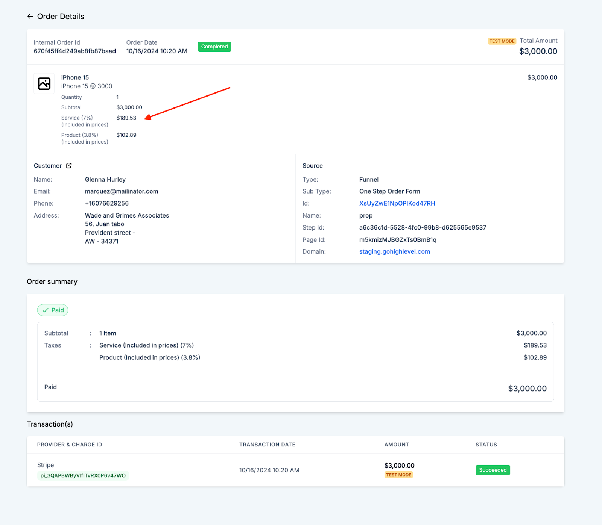Click the TEST MODE badge near Total Amount
Viewport: 602px width, 525px height.
pos(502,41)
